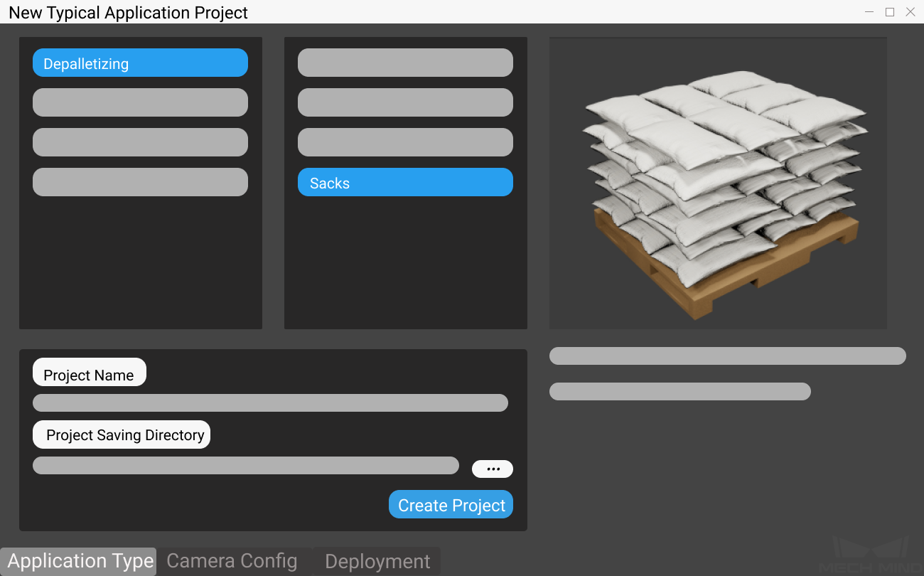Image resolution: width=924 pixels, height=576 pixels.
Task: Click the second description bar below the preview
Action: (679, 391)
